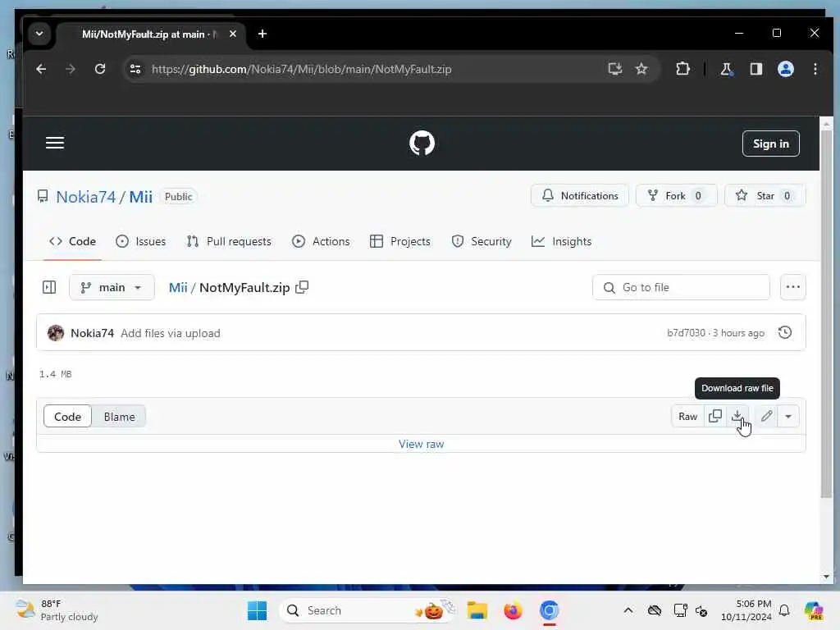Reload the page

coord(99,69)
